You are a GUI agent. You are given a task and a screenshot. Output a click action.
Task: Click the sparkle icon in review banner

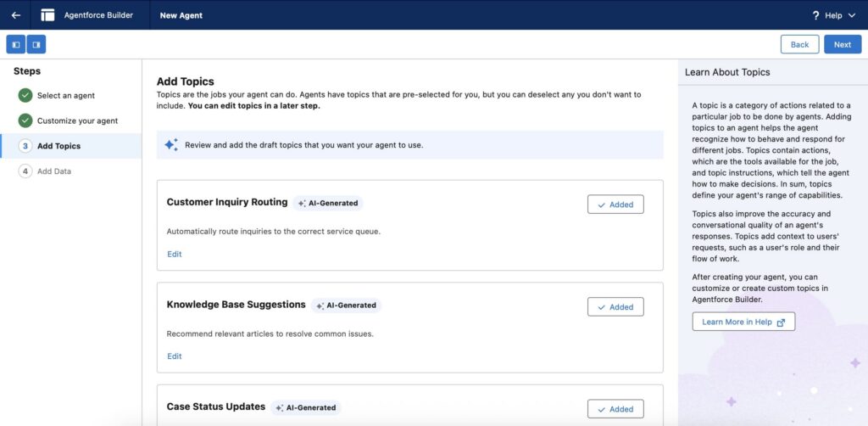[x=171, y=144]
